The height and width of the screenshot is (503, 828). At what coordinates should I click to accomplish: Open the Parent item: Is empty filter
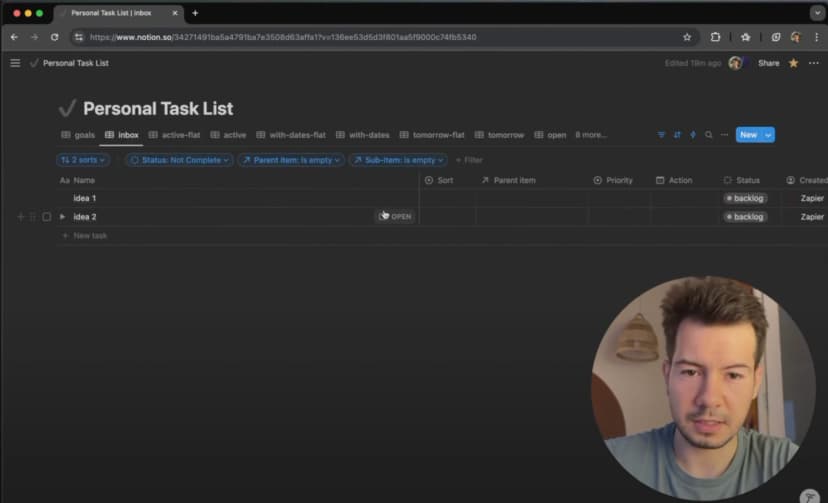(291, 160)
